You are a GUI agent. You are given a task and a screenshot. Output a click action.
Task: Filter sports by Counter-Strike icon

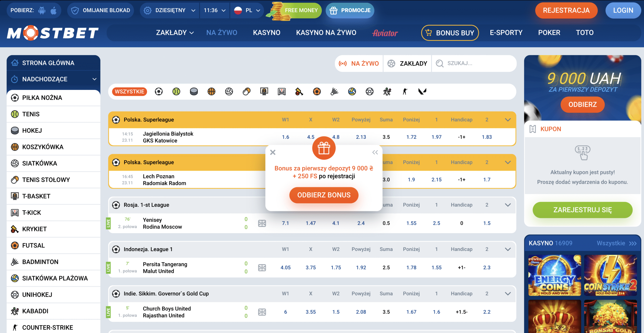tap(405, 91)
